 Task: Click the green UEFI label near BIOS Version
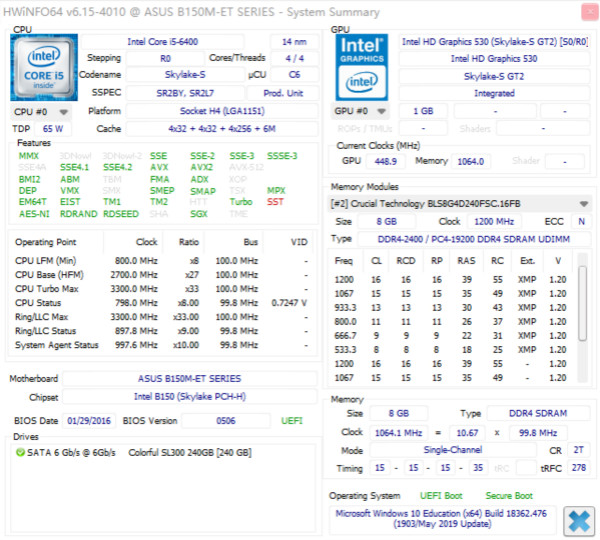(292, 421)
